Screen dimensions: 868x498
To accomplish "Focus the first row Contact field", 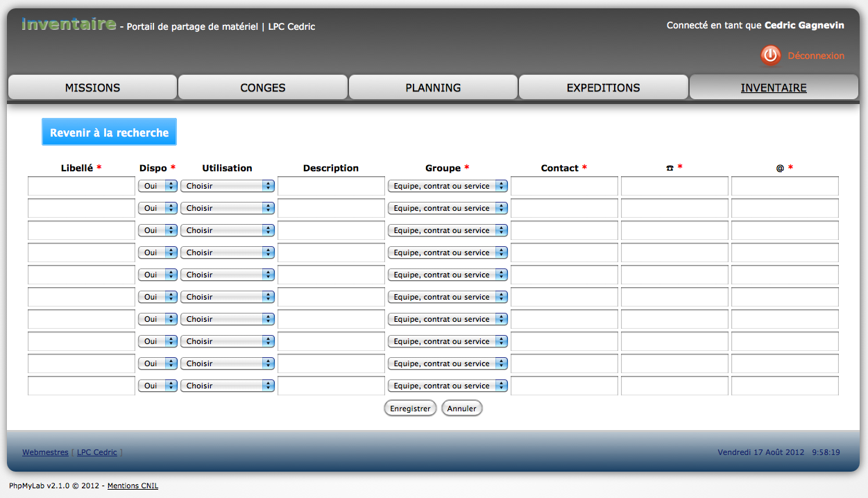I will (564, 186).
